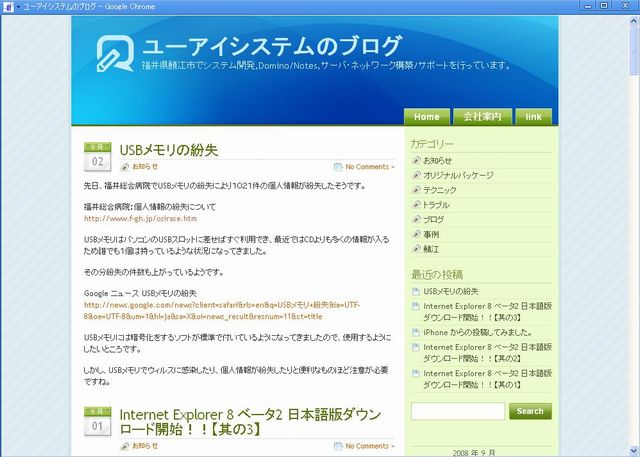Click the comment icon of the 【其の3】 post
The width and height of the screenshot is (640, 457).
[x=338, y=446]
